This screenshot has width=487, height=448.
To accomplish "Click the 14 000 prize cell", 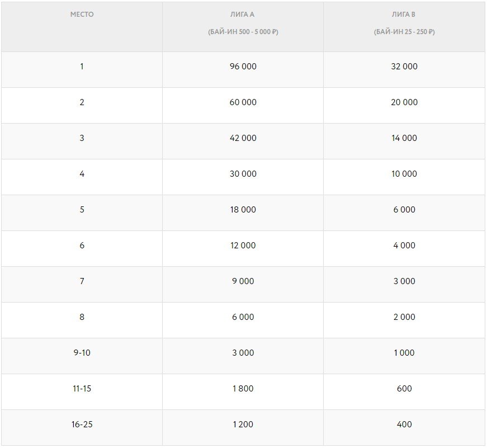I will (404, 138).
